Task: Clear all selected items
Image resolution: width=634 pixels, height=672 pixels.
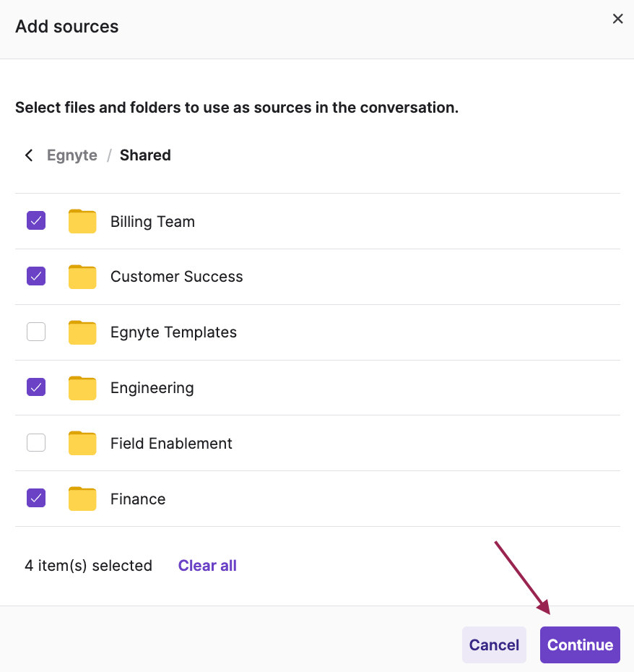Action: click(x=207, y=566)
